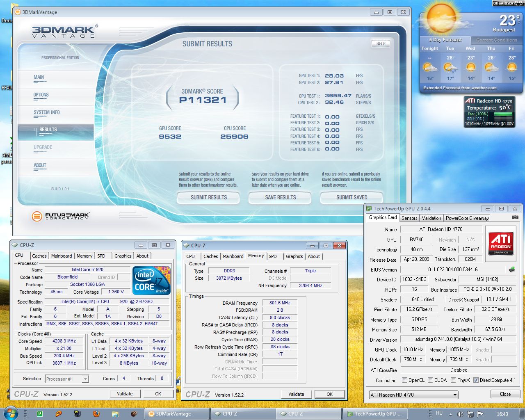
Task: Expand the Processor #1 selection dropdown
Action: pyautogui.click(x=85, y=379)
